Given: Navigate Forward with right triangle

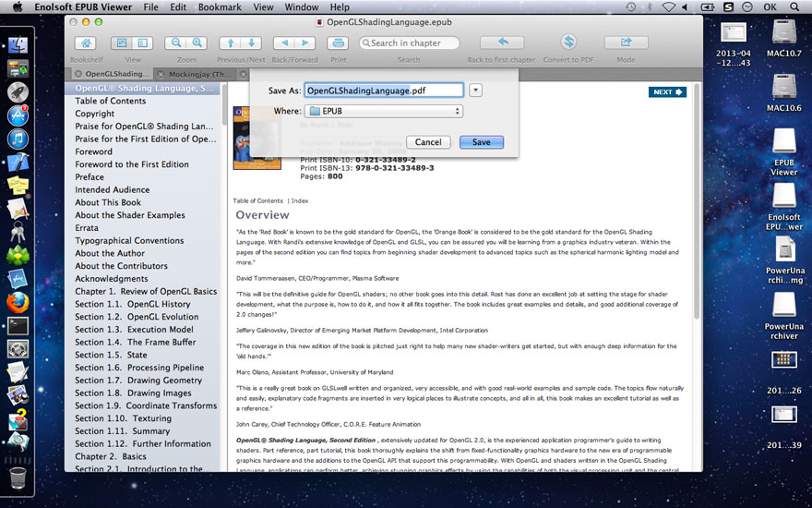Looking at the screenshot, I should tap(305, 43).
